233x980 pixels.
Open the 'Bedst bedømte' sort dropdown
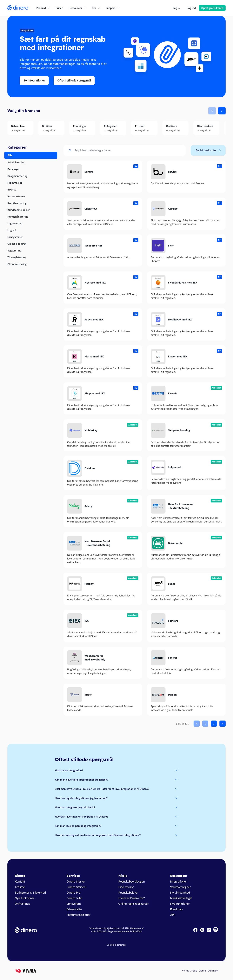coord(208,150)
